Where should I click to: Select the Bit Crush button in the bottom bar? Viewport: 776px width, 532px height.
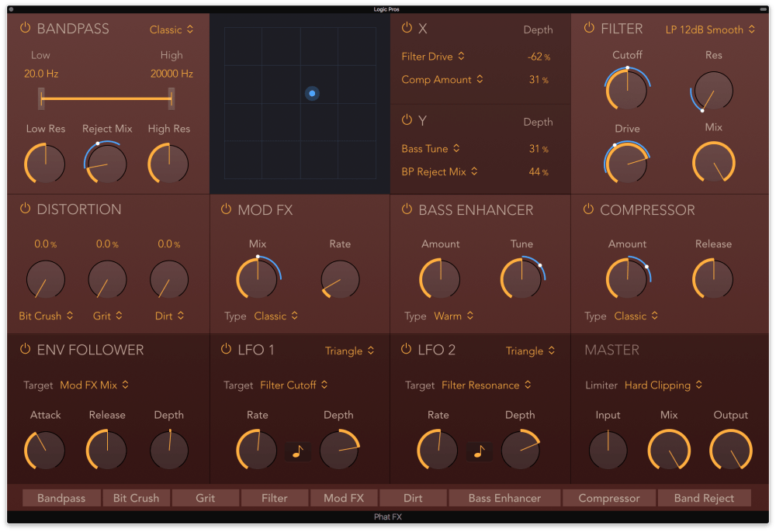136,498
